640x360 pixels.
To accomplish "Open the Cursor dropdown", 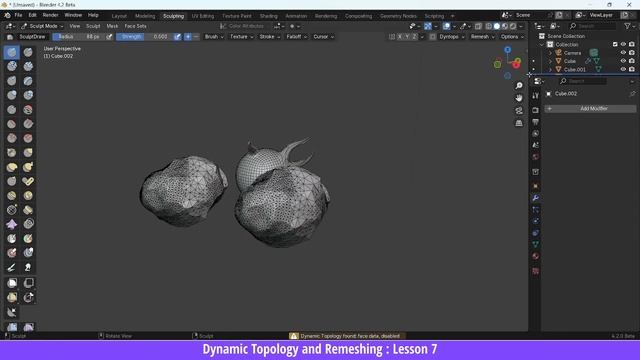I will click(x=323, y=37).
